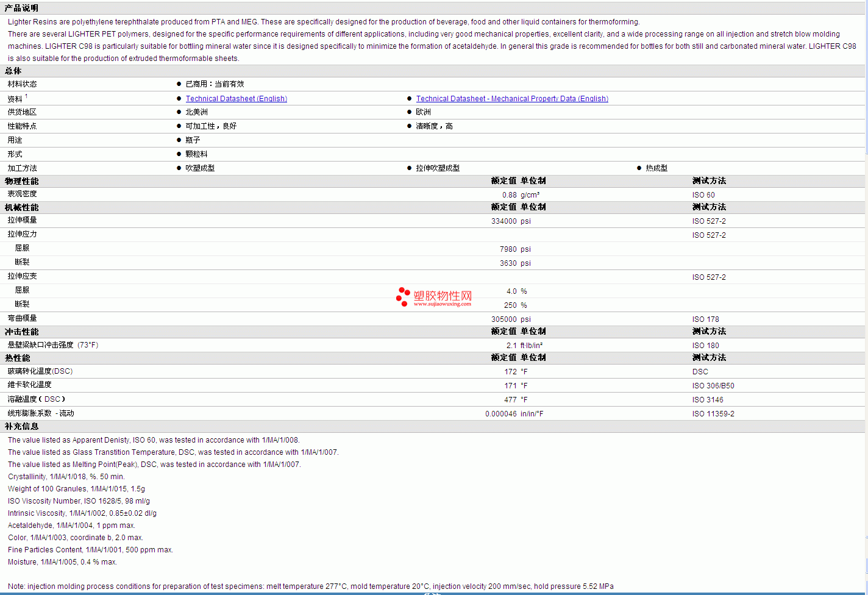Click the 477 melting temperature value
Viewport: 868px width, 595px height.
pyautogui.click(x=510, y=400)
